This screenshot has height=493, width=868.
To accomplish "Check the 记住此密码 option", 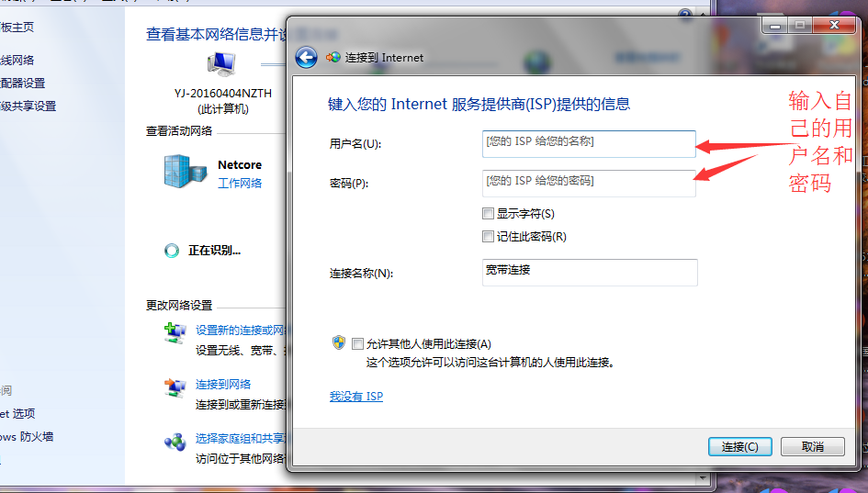I will point(488,236).
